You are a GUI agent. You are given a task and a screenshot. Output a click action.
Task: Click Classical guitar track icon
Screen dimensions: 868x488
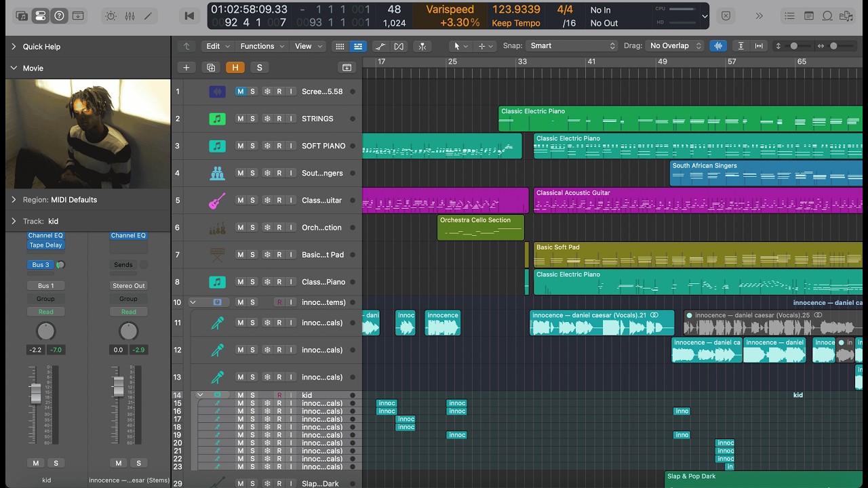tap(217, 201)
